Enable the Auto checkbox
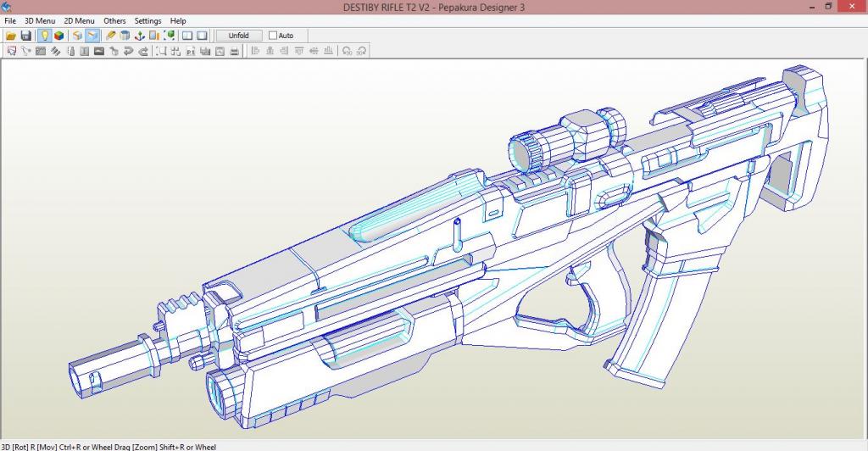Viewport: 868px width, 451px height. coord(273,36)
